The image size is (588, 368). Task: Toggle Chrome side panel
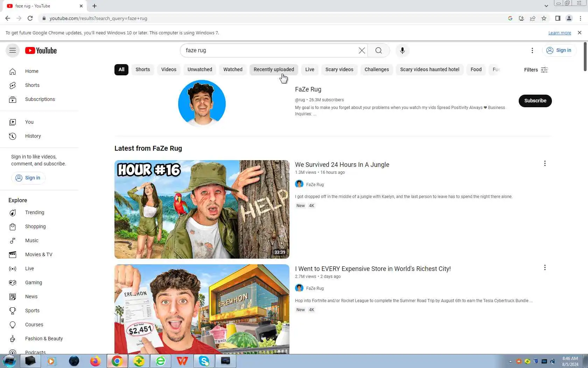coord(558,18)
